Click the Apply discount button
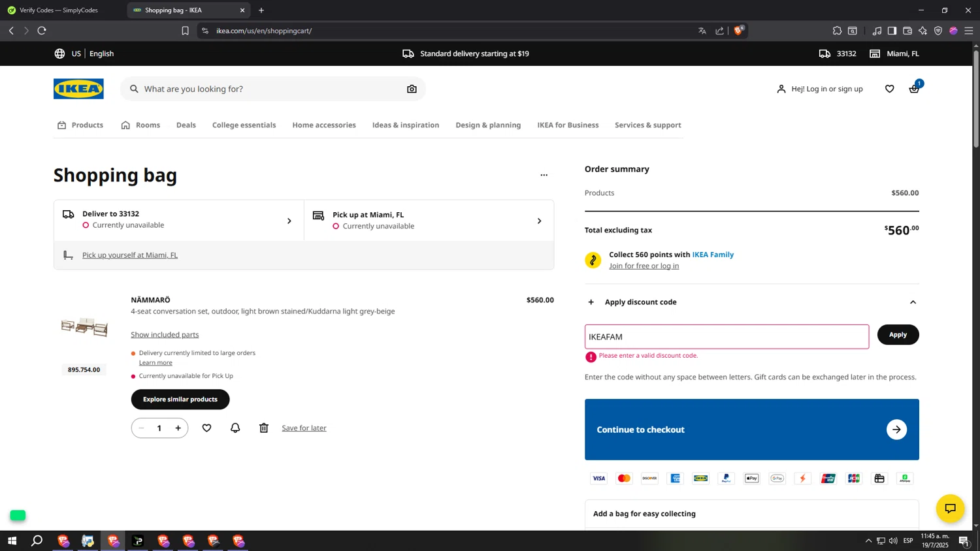980x551 pixels. 898,335
